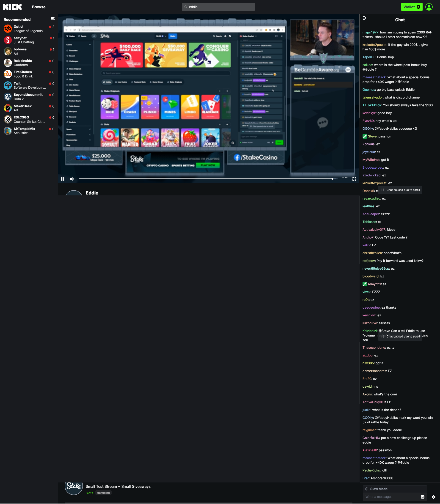Image resolution: width=440 pixels, height=504 pixels.
Task: Select username cofpoev in chat
Action: pyautogui.click(x=368, y=261)
